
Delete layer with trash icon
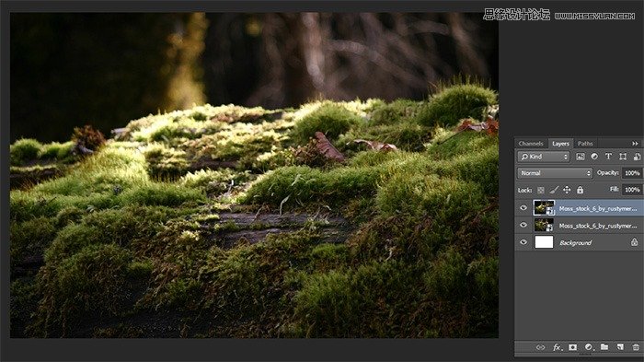pyautogui.click(x=636, y=347)
